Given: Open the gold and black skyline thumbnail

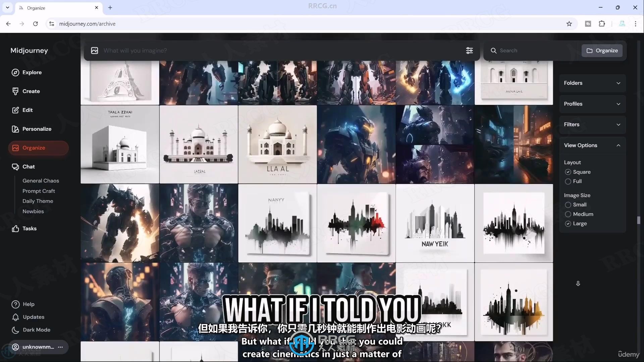Looking at the screenshot, I should point(514,302).
